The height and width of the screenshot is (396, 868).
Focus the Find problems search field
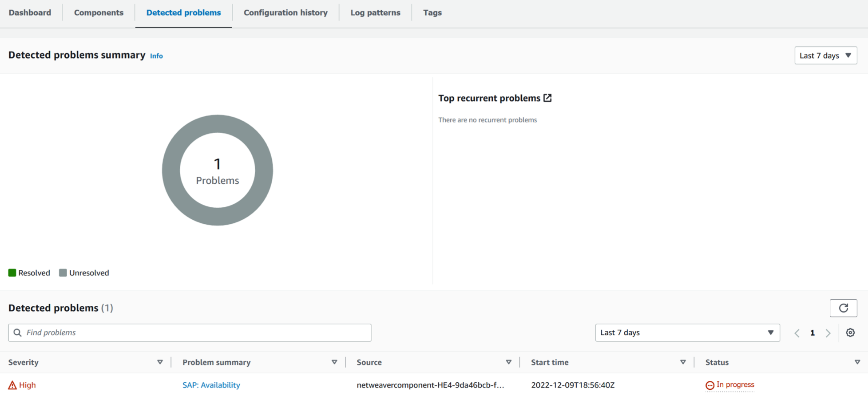click(x=195, y=333)
